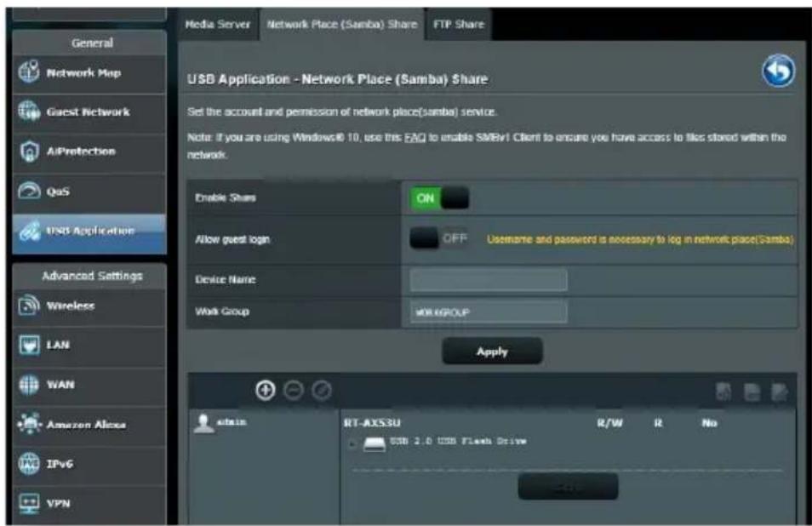Click the R/W permission column header
The height and width of the screenshot is (526, 812).
[x=609, y=423]
